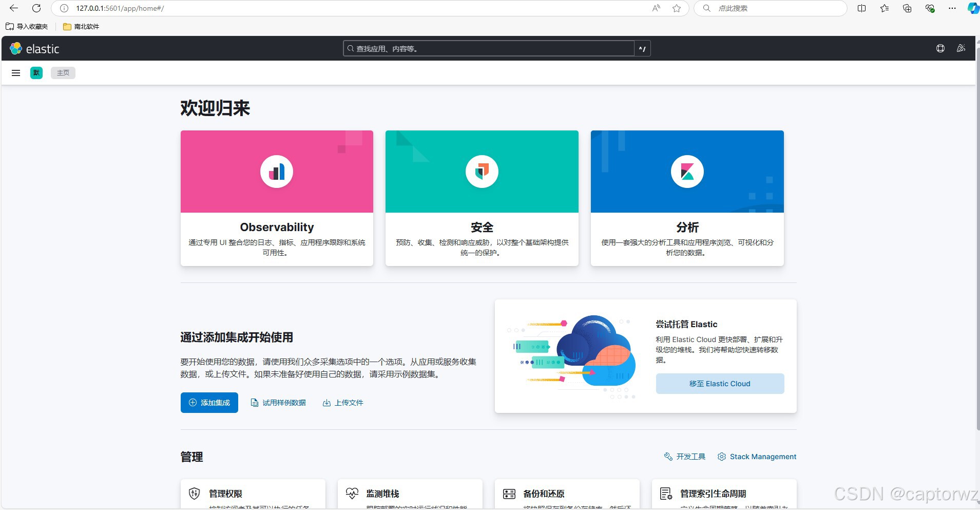Screen dimensions: 980x510
Task: Click the 试用样例数据 link
Action: pyautogui.click(x=278, y=403)
